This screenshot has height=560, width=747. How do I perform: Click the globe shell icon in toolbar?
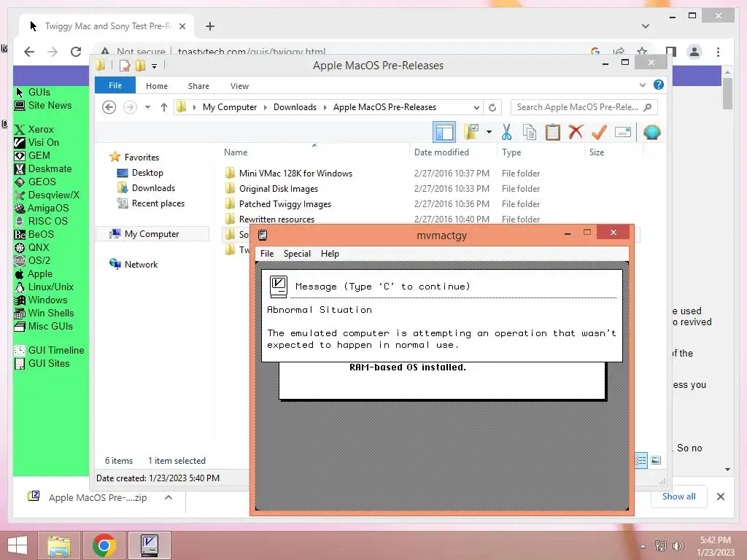(x=651, y=132)
